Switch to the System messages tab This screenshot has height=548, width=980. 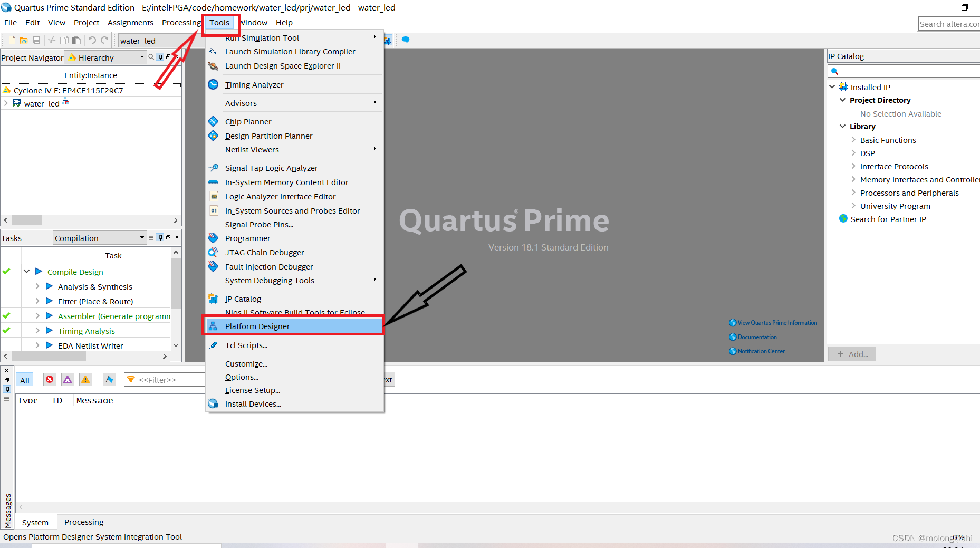(x=35, y=523)
